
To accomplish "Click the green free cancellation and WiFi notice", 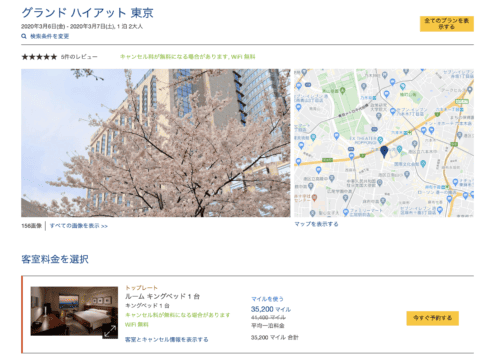I will click(187, 57).
